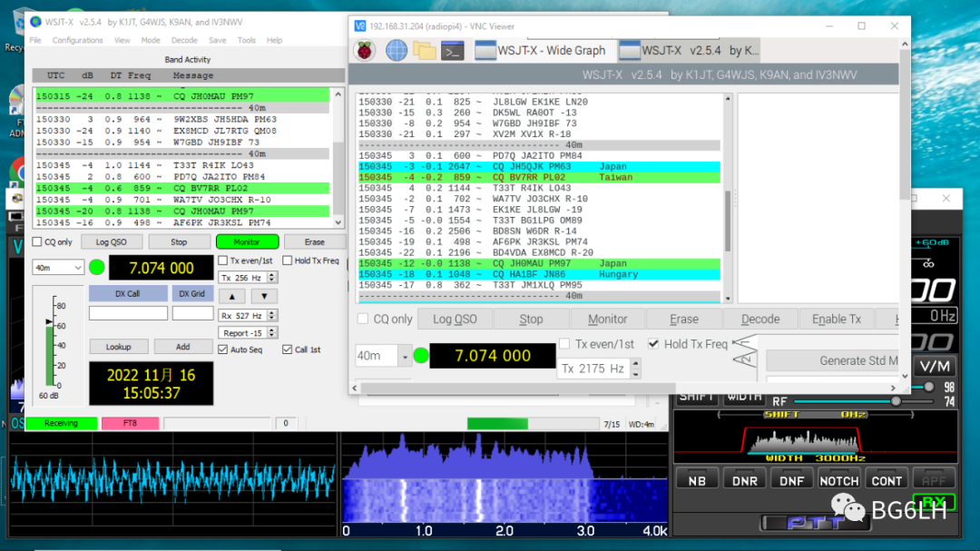Click the up arrow frequency button
980x551 pixels.
(232, 296)
